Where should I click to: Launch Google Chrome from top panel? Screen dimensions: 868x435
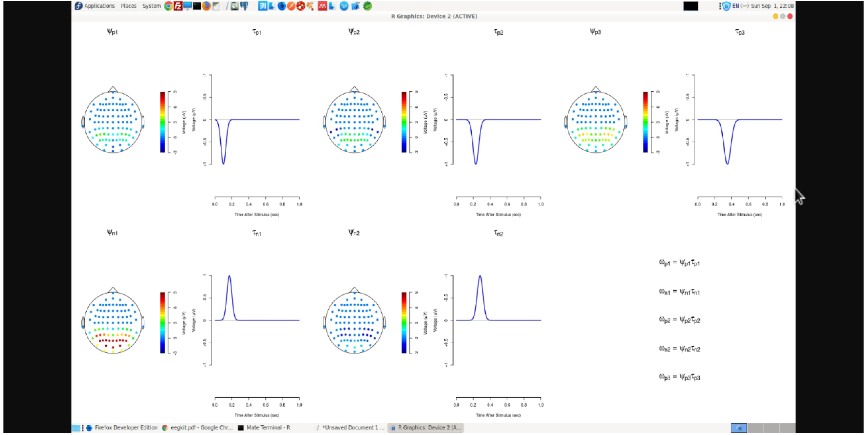point(168,6)
